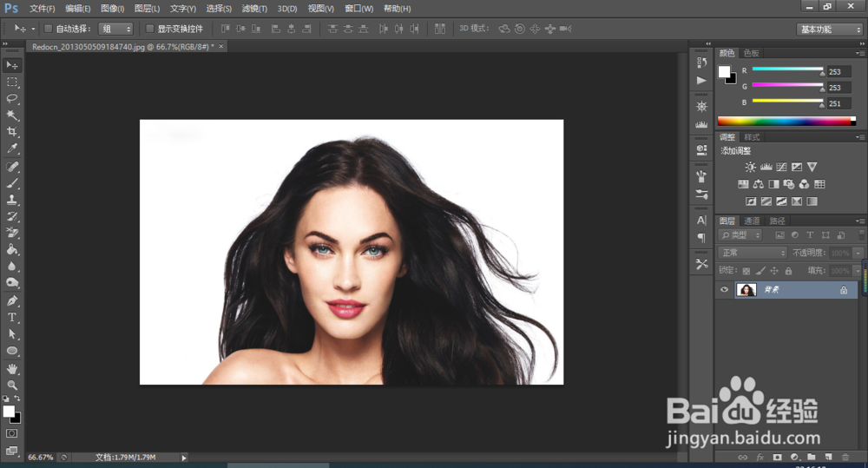Open the Color panel options menu
The width and height of the screenshot is (868, 468).
click(859, 53)
